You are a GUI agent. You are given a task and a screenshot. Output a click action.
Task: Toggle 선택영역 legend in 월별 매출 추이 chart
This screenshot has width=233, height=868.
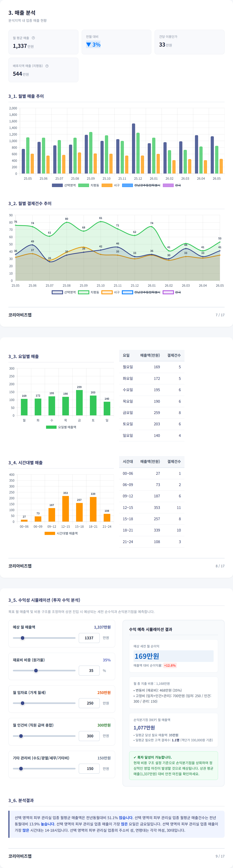click(x=64, y=185)
